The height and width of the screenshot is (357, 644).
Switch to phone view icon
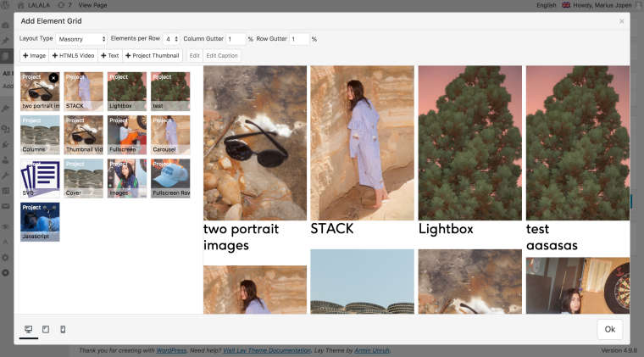coord(63,329)
